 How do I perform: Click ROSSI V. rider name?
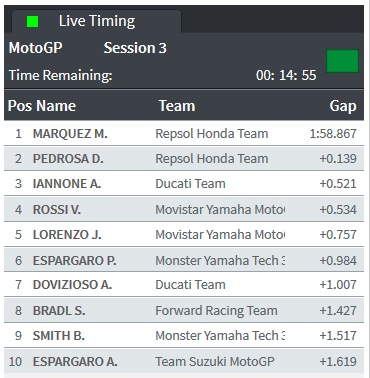click(56, 210)
